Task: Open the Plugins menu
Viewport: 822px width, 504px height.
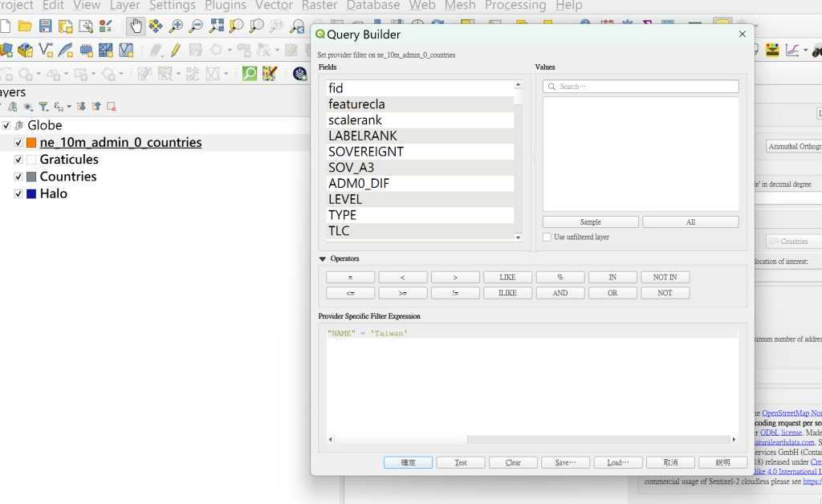Action: click(x=226, y=6)
